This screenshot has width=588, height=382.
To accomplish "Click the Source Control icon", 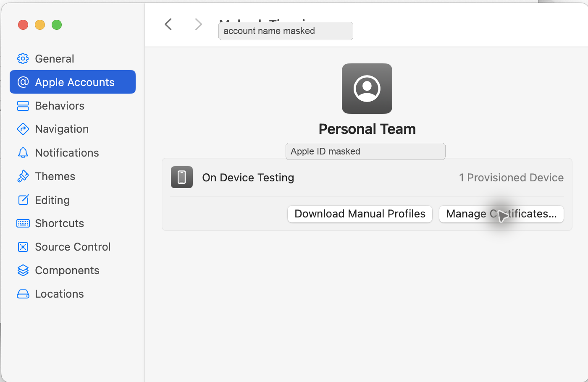I will click(23, 247).
